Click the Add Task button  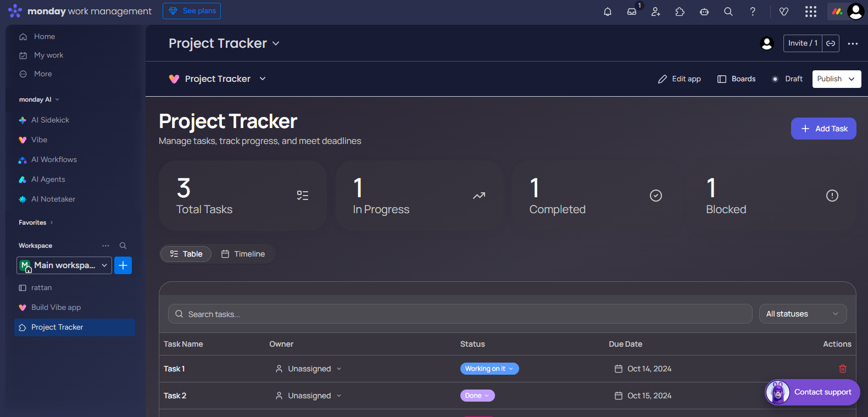point(824,129)
